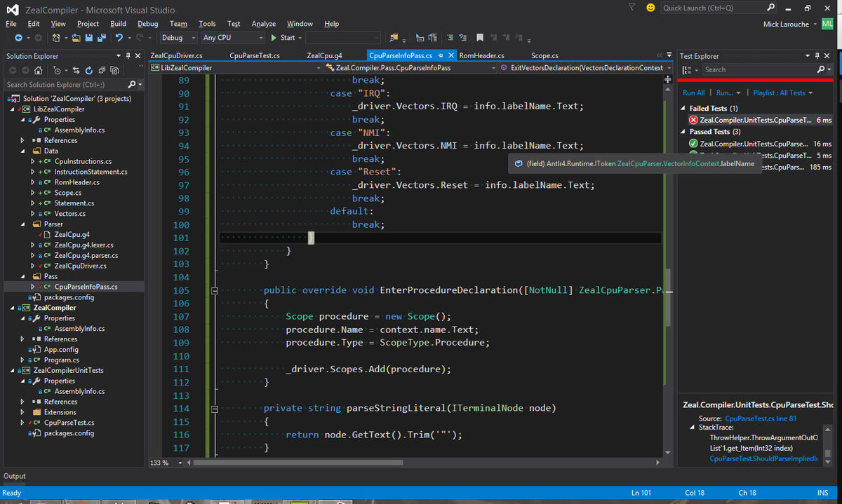Click the feedback smiley face icon
Viewport: 842px width, 504px height.
650,8
